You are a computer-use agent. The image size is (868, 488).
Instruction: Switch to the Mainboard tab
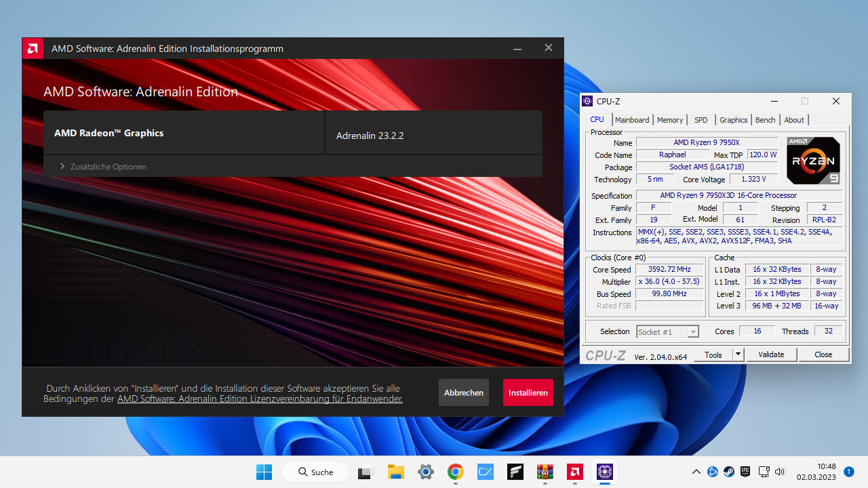[x=632, y=120]
